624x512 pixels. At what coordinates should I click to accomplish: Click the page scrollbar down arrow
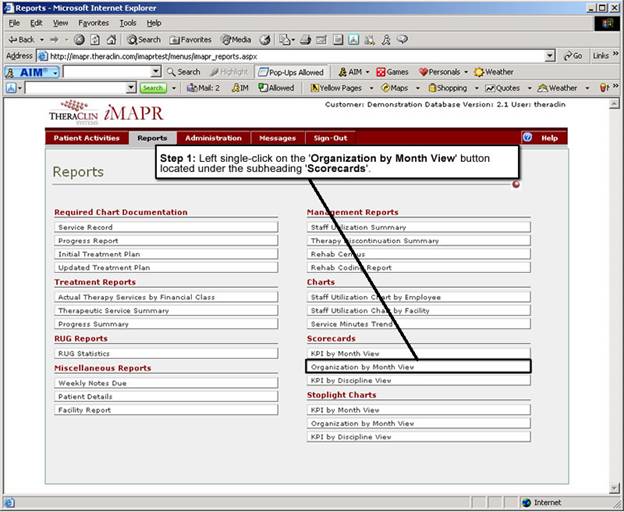[x=614, y=488]
